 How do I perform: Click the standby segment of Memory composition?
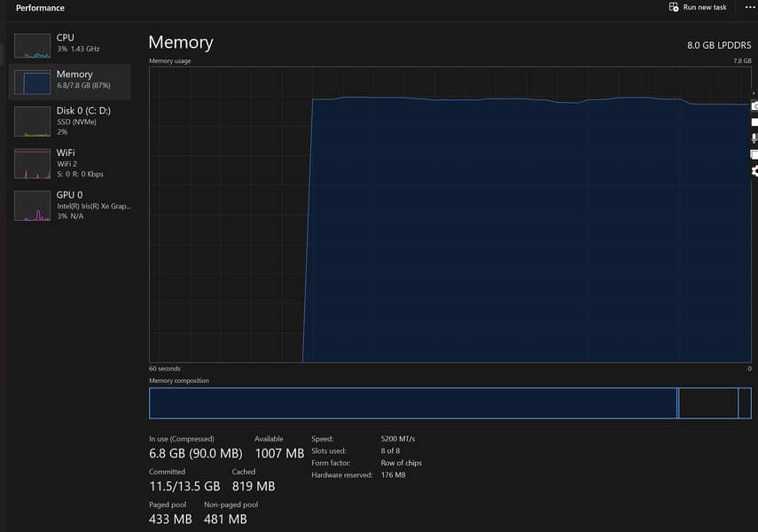click(708, 403)
